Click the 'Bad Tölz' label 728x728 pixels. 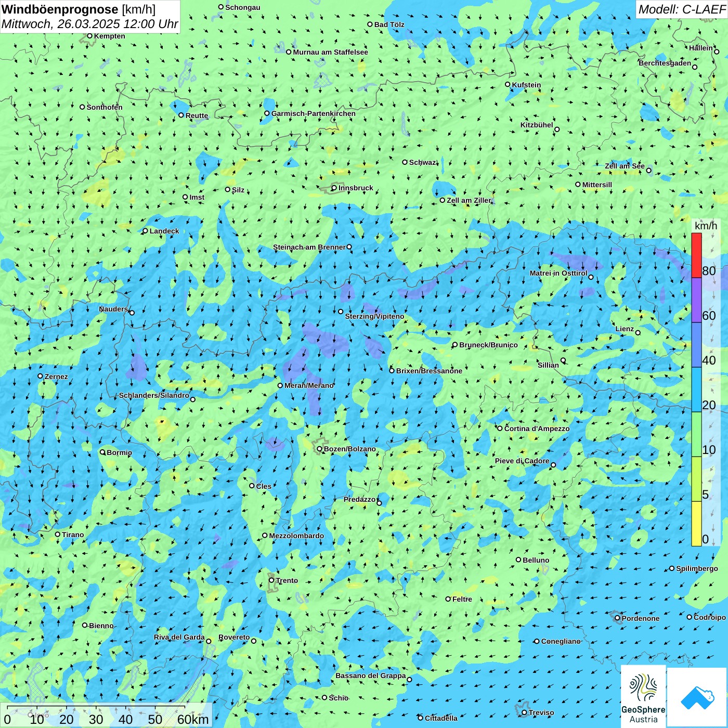[389, 24]
